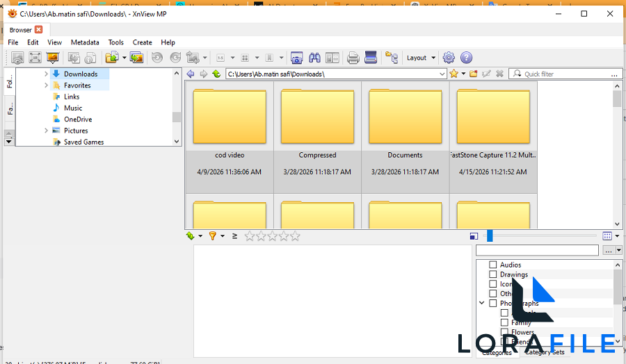Click the thumbnail size slider handle
Image resolution: width=626 pixels, height=364 pixels.
[490, 235]
